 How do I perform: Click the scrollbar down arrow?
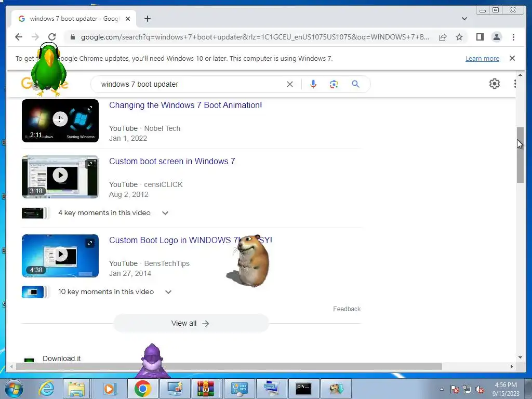tap(520, 357)
